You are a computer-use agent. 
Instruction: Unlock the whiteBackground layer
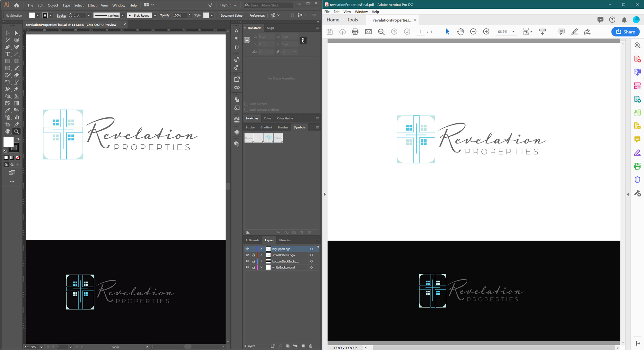pos(253,267)
